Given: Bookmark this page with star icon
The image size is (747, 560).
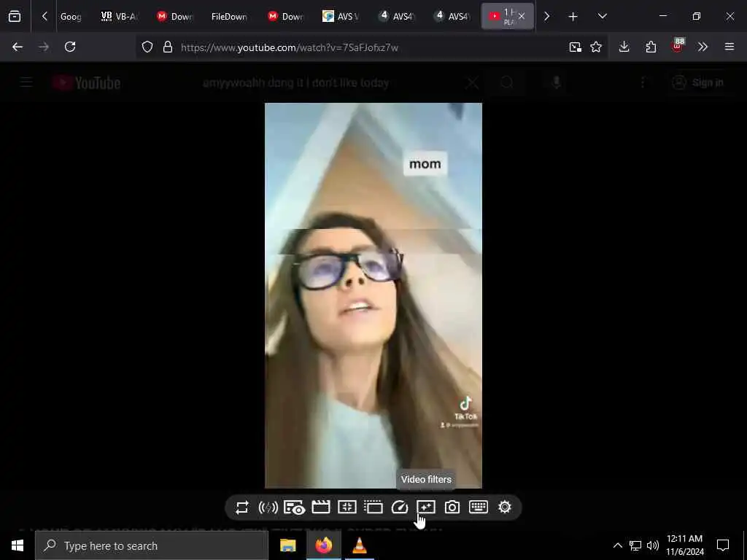Looking at the screenshot, I should click(596, 47).
